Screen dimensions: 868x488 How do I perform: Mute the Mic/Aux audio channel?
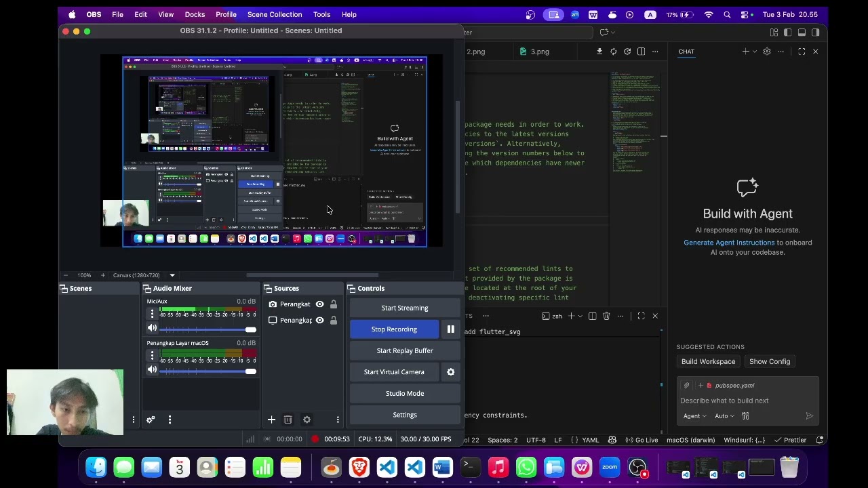coord(152,329)
